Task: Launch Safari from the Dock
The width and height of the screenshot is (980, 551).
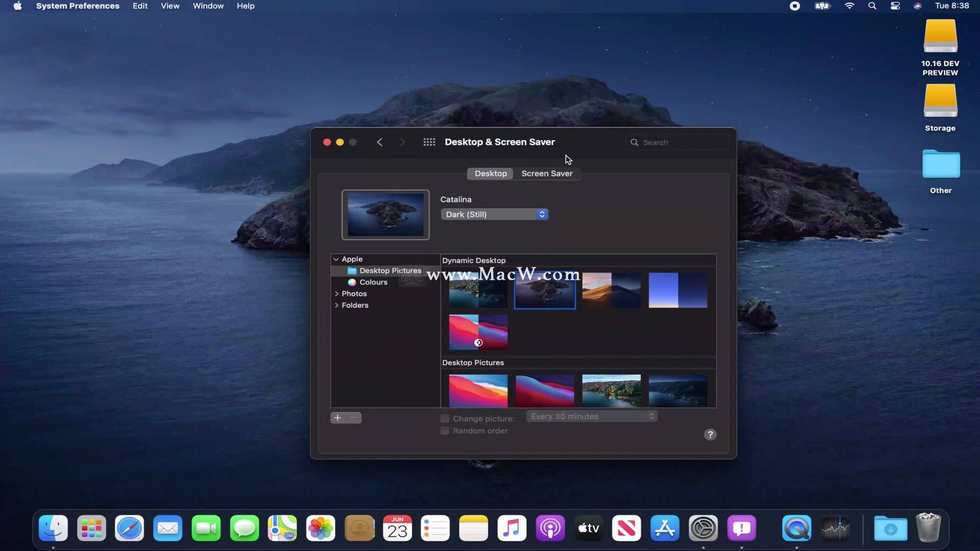Action: 130,528
